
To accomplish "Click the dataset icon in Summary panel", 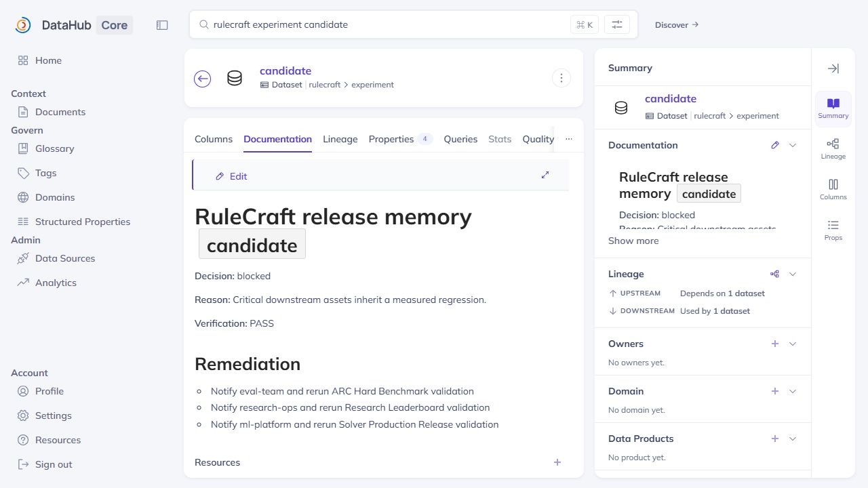I will 621,108.
